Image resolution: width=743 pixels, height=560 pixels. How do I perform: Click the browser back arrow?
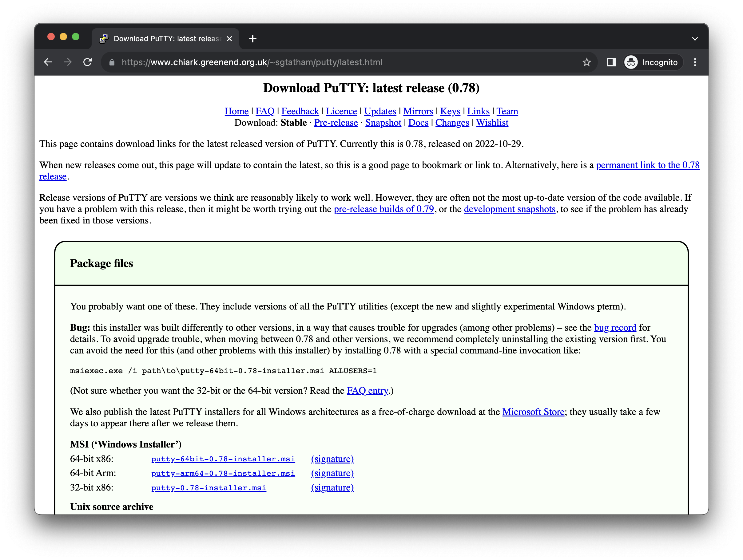48,62
